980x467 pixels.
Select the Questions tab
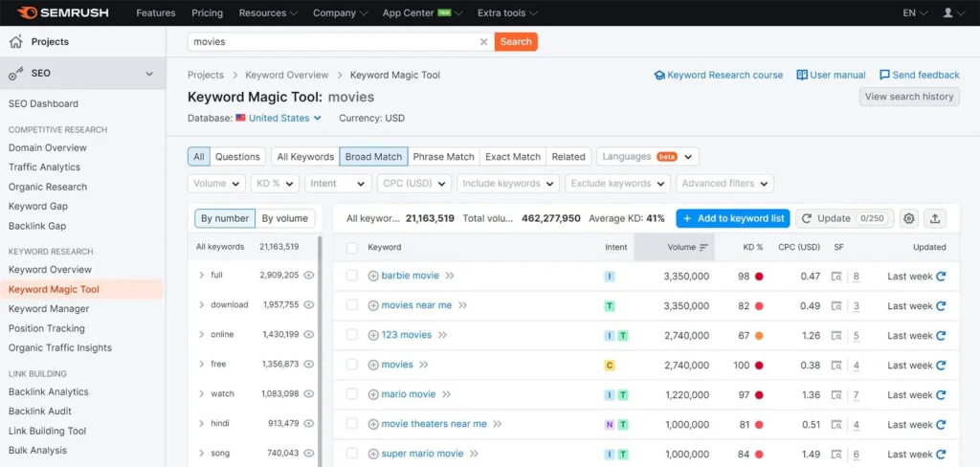pos(237,157)
